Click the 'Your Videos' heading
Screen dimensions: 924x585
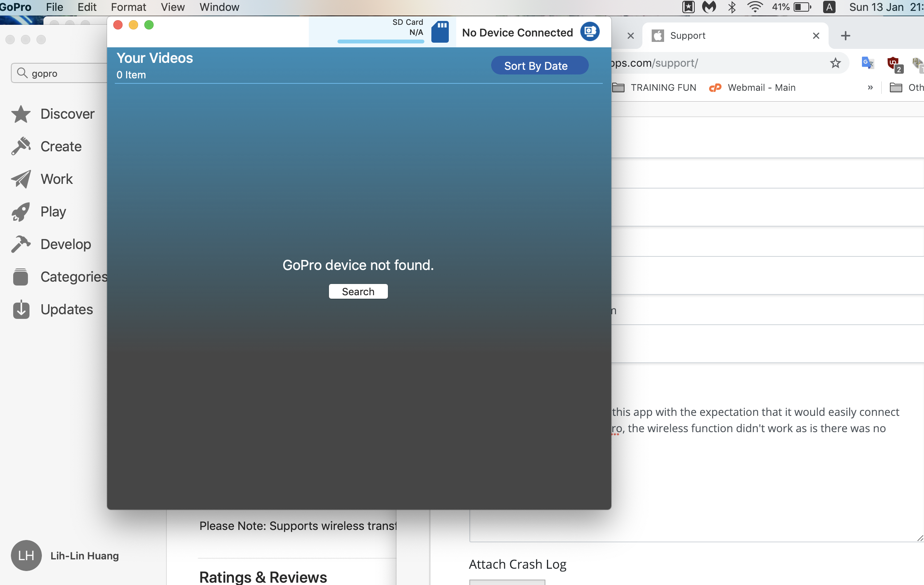pos(155,58)
